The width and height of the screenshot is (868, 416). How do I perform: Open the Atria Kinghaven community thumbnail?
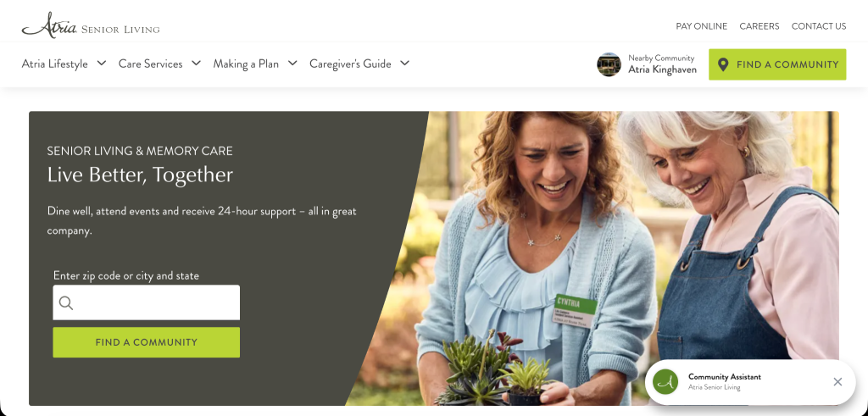pyautogui.click(x=609, y=64)
